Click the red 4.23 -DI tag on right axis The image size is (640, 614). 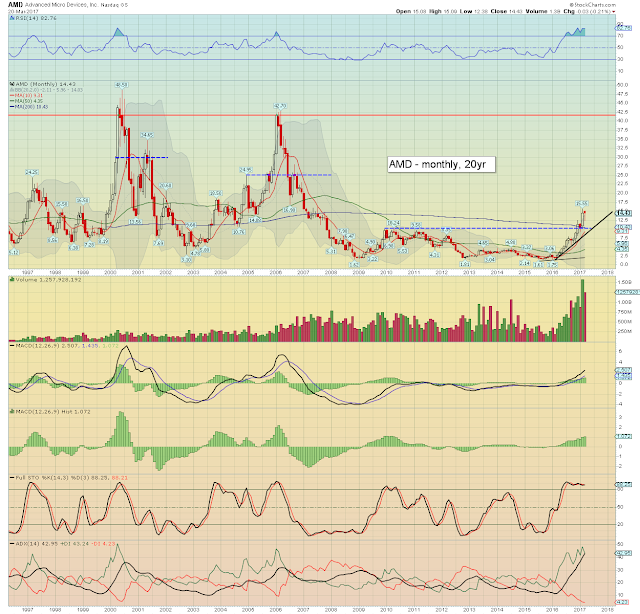(622, 602)
